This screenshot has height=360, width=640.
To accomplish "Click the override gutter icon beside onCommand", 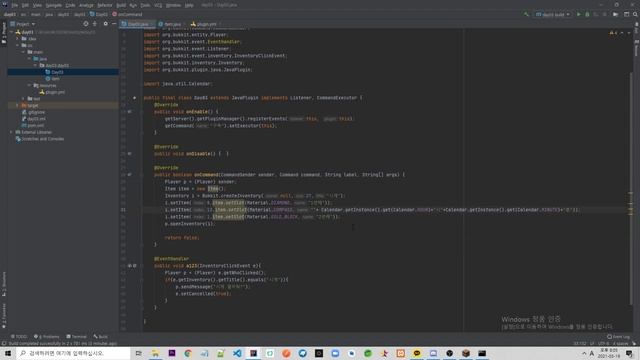I will point(129,175).
